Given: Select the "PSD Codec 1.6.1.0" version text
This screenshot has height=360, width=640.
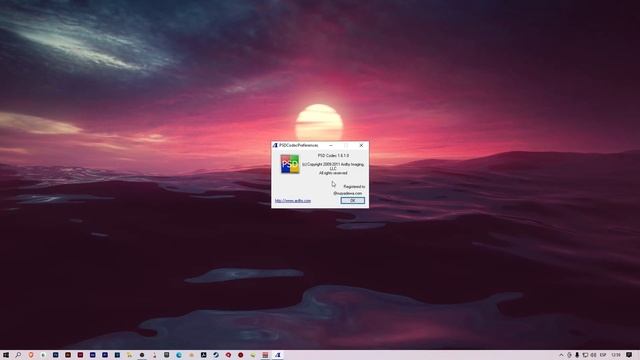Looking at the screenshot, I should tap(333, 156).
